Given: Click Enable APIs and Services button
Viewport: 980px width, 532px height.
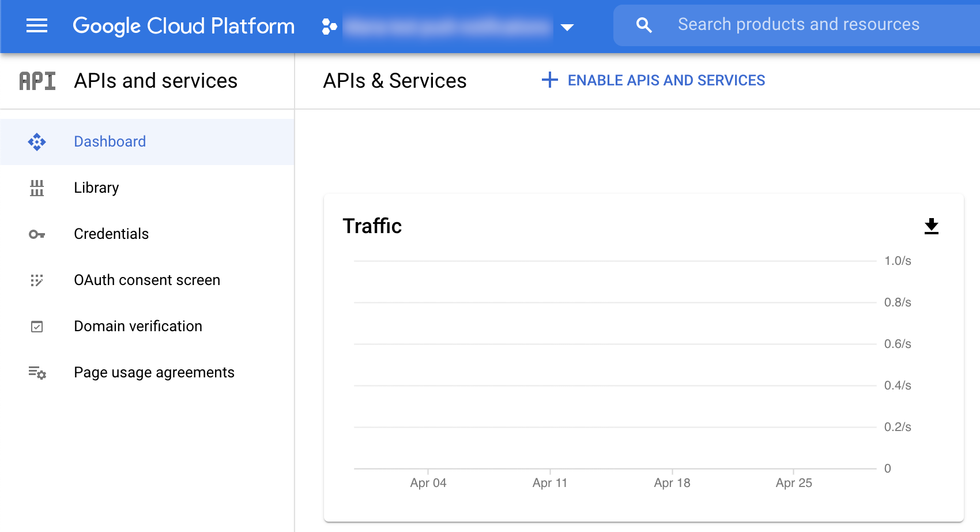Looking at the screenshot, I should [x=654, y=80].
